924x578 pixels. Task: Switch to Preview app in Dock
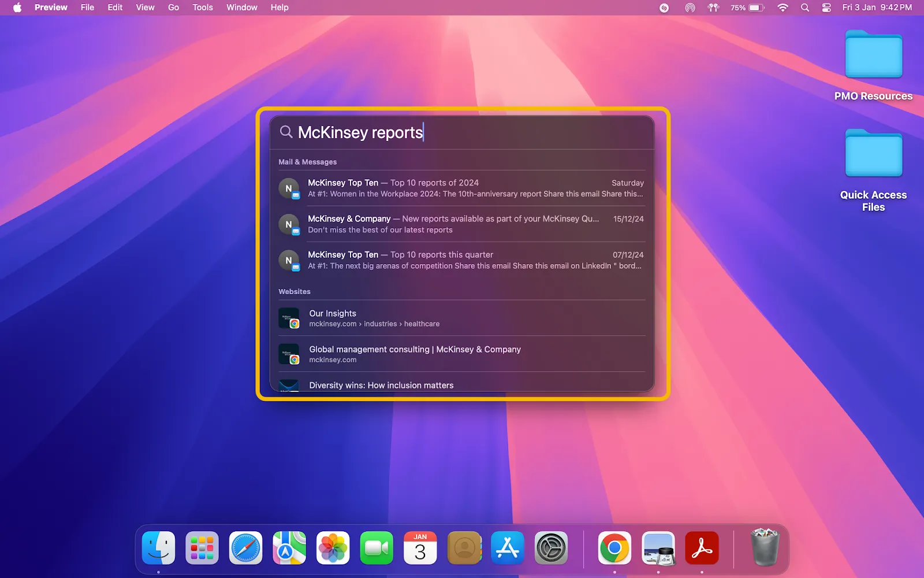tap(658, 547)
